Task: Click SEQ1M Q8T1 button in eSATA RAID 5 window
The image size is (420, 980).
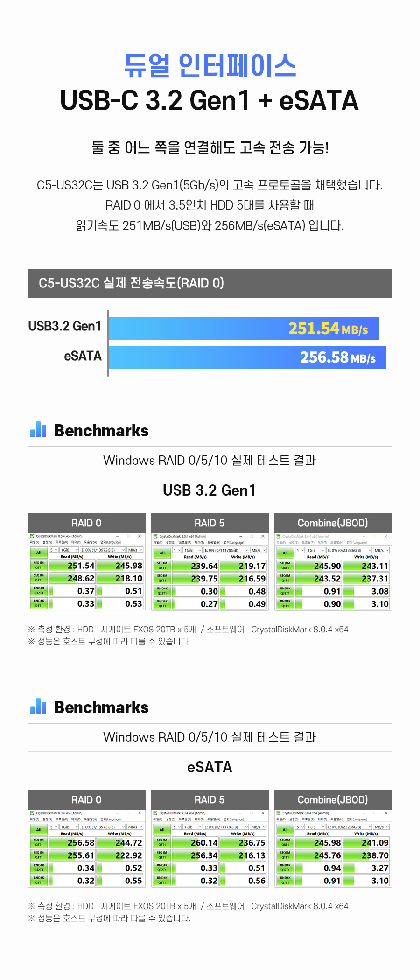Action: coord(162,842)
